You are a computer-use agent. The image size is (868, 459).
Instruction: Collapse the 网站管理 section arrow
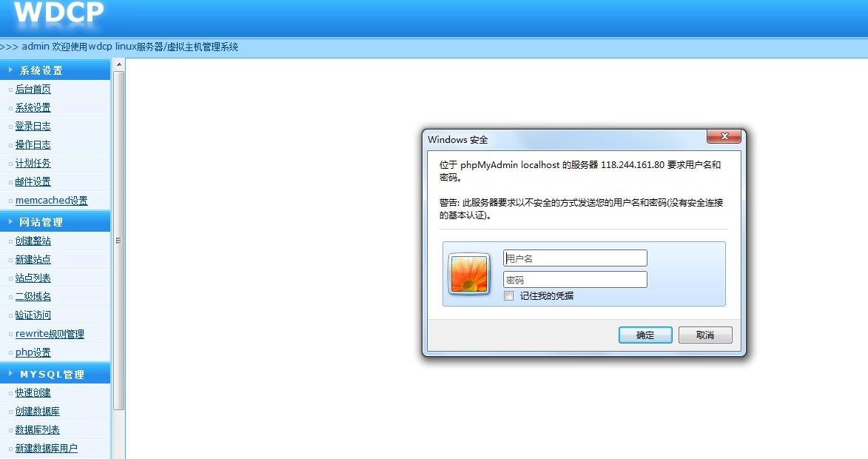coord(10,221)
